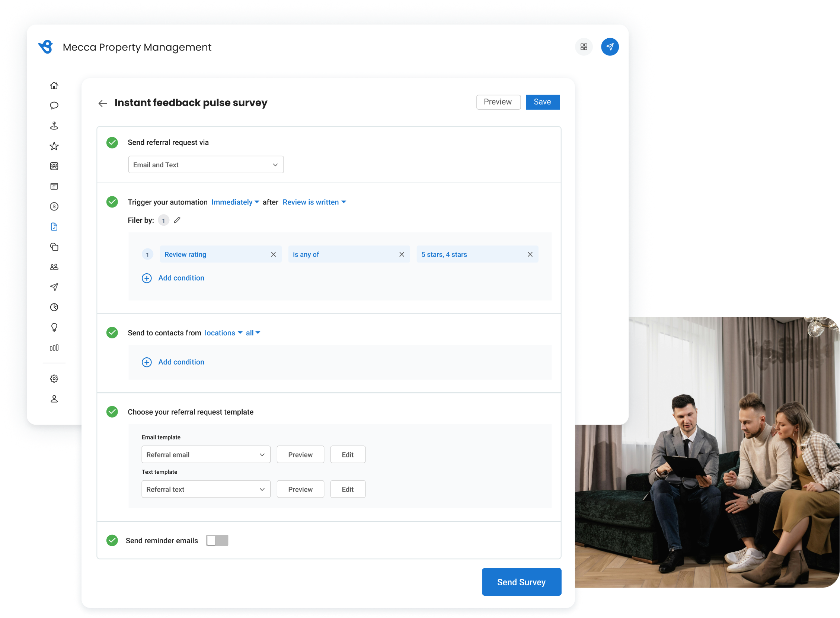Toggle Send reminder emails switch
Image resolution: width=840 pixels, height=618 pixels.
click(217, 540)
